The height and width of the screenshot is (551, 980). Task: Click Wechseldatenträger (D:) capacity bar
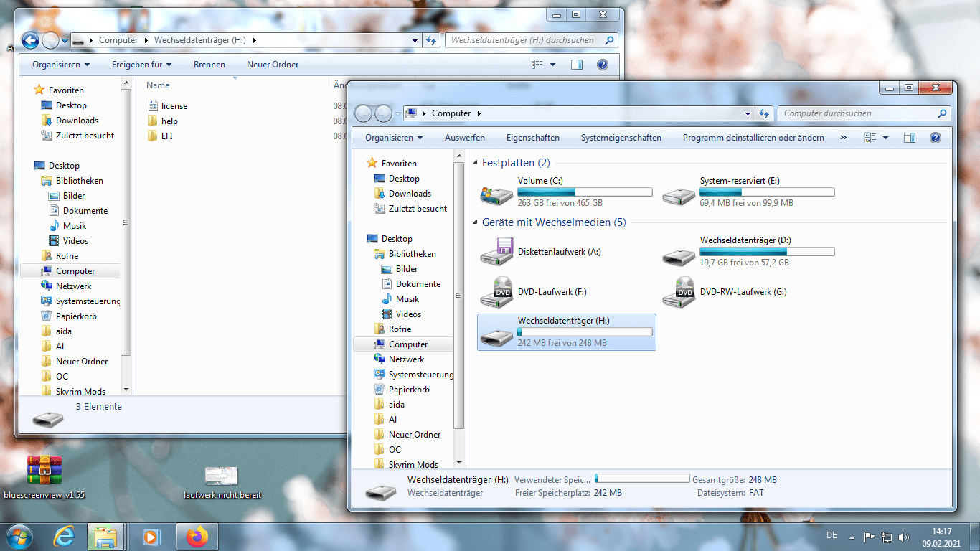click(767, 252)
